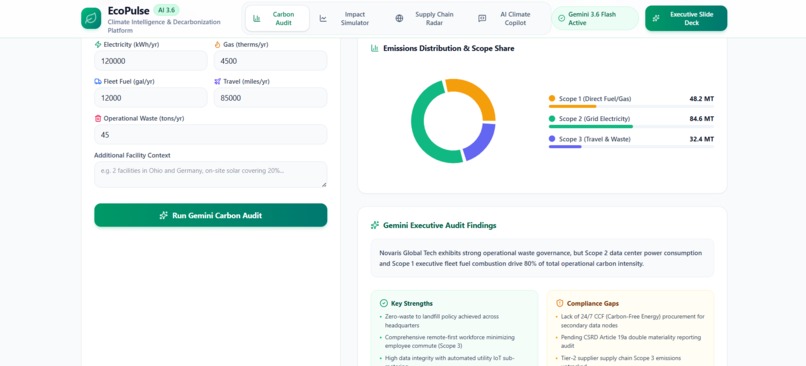This screenshot has width=806, height=366.
Task: Click the purple Scope 3 legend dot
Action: pyautogui.click(x=552, y=139)
